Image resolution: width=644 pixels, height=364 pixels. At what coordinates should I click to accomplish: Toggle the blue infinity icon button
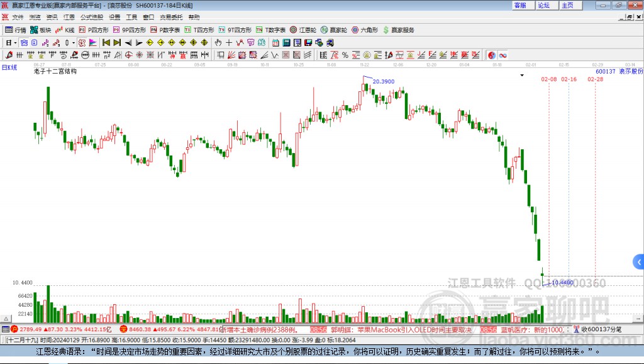[502, 55]
